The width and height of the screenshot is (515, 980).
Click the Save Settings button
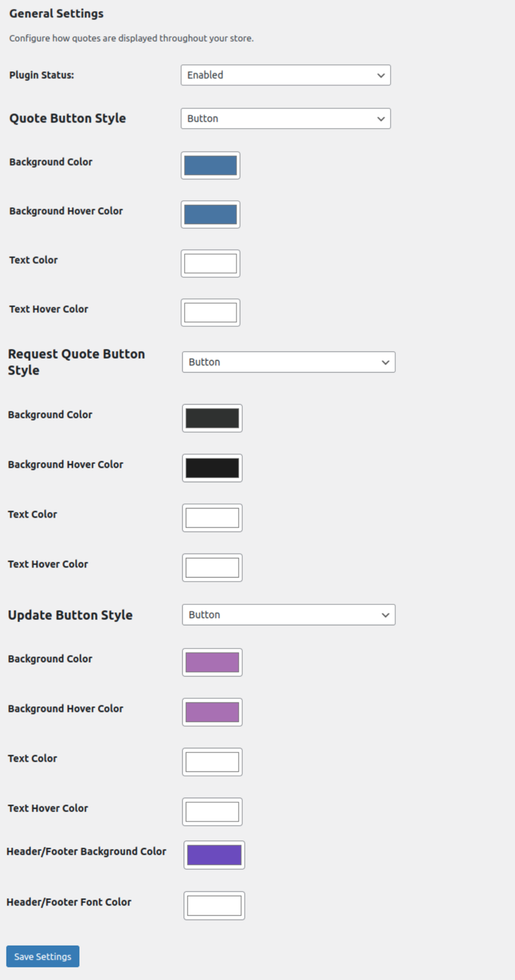43,957
